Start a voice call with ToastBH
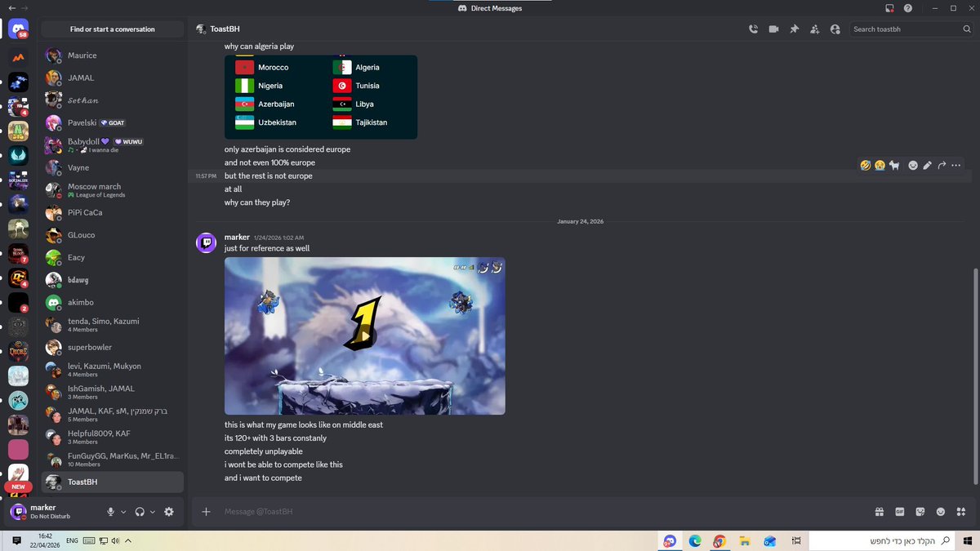The height and width of the screenshot is (551, 980). (753, 29)
